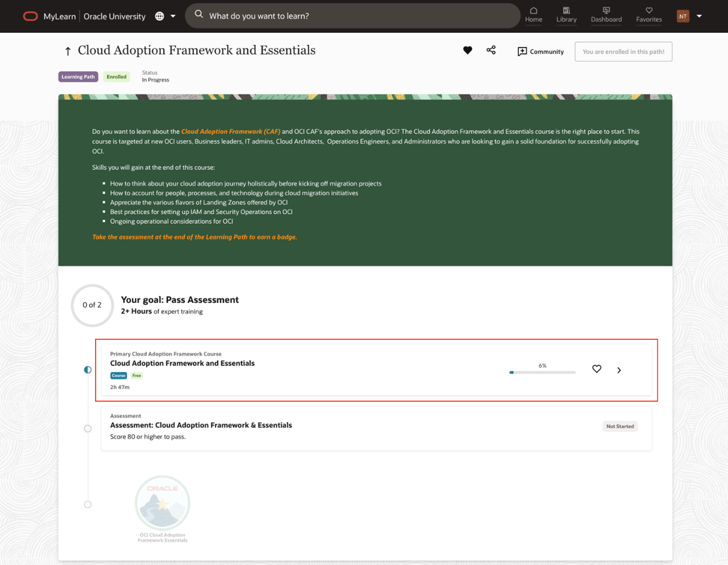Open the Cloud Adoption Framework (CAF) link
The width and height of the screenshot is (728, 565).
click(x=231, y=131)
